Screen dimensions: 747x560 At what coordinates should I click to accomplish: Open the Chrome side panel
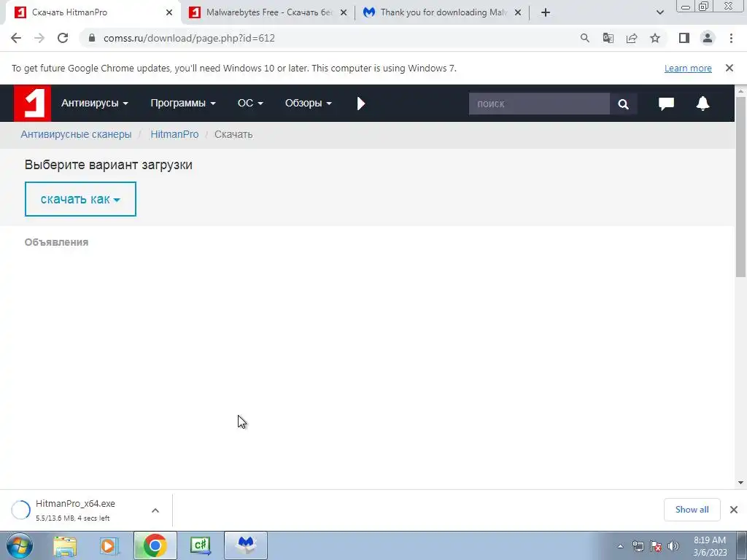click(x=684, y=38)
